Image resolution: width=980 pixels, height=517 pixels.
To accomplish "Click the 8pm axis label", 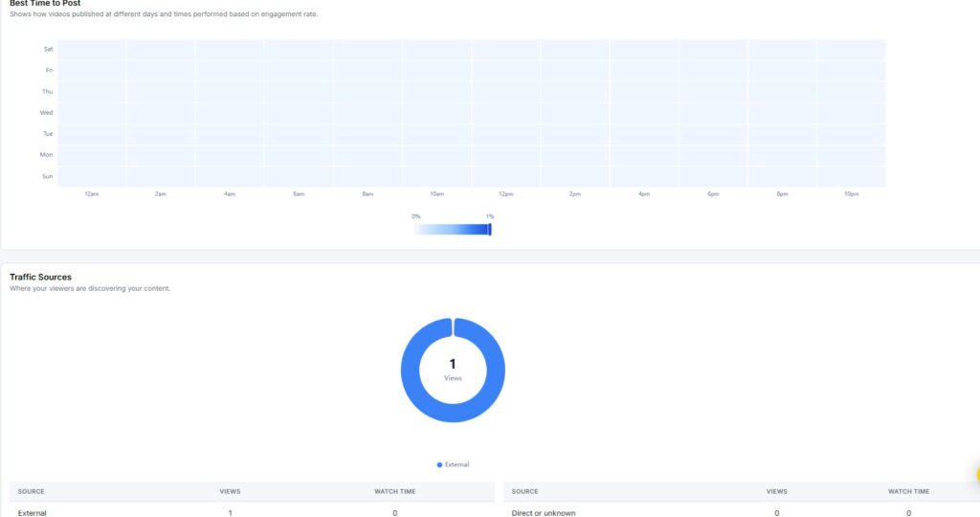I will 782,193.
